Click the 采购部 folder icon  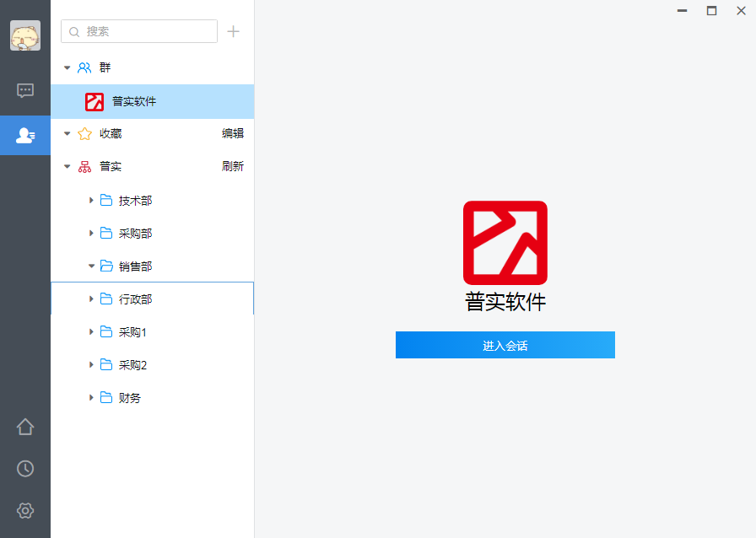tap(106, 234)
